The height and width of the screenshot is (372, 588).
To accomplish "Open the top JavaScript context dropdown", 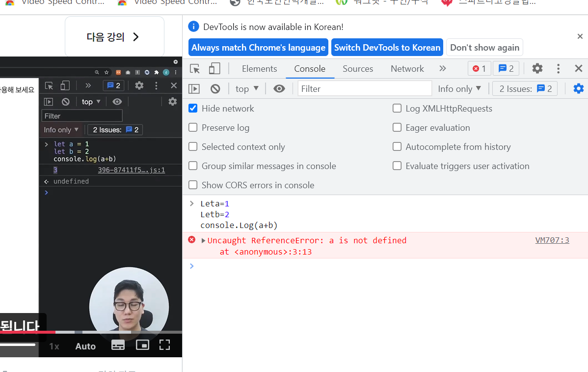I will pyautogui.click(x=247, y=88).
